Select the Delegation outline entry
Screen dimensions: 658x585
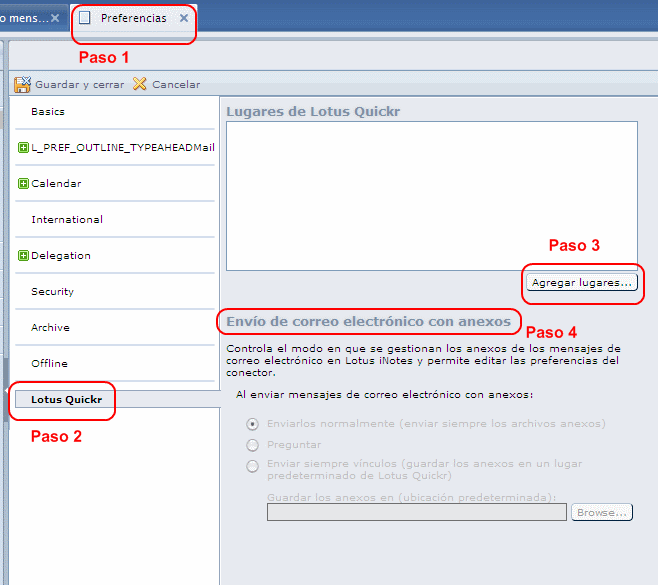[x=61, y=256]
